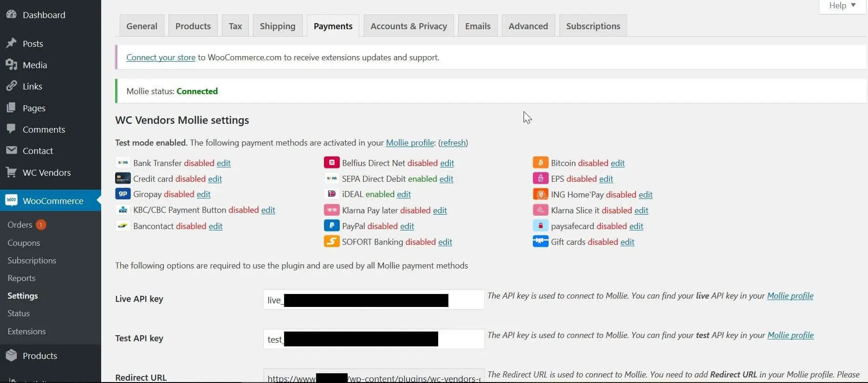
Task: Click the Gift cards icon
Action: click(x=540, y=242)
